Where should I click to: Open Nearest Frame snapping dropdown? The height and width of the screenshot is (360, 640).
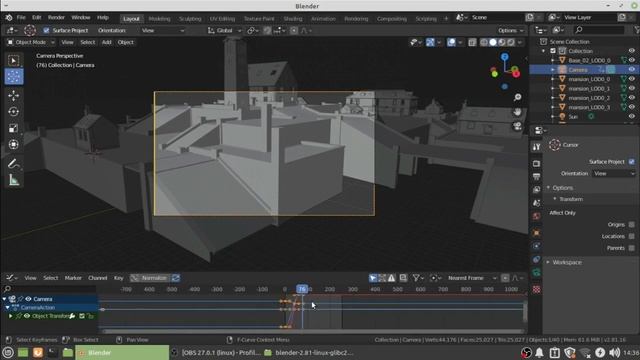[471, 278]
